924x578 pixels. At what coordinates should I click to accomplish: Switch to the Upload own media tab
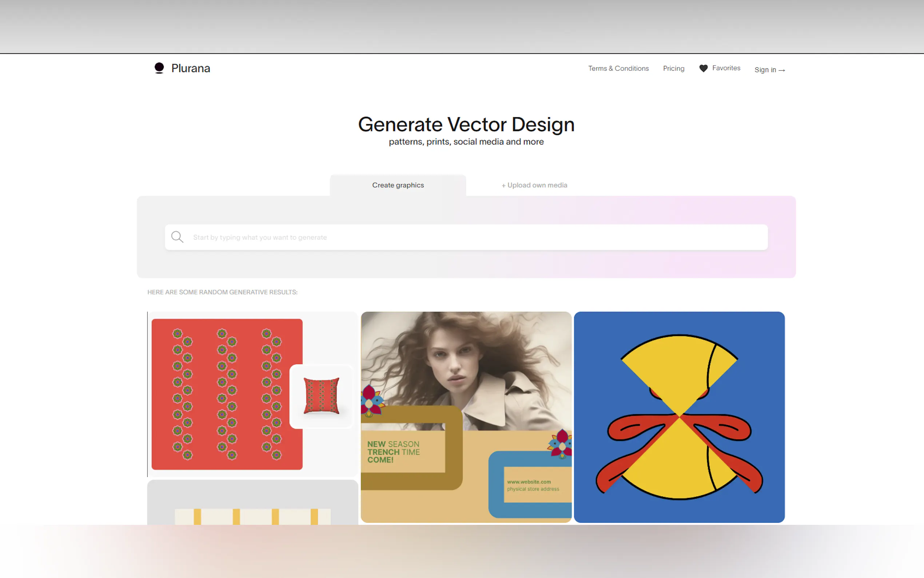click(x=534, y=185)
